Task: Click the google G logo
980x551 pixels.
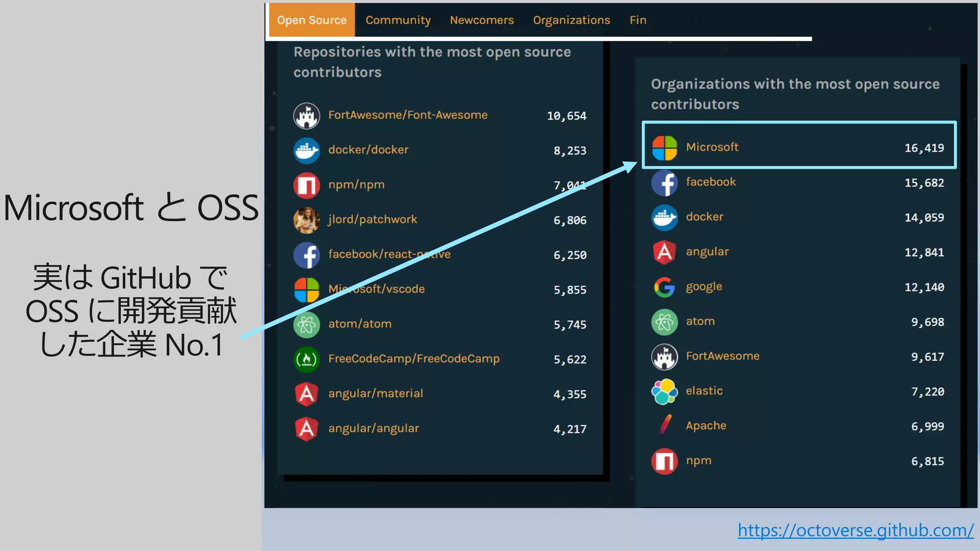Action: tap(665, 287)
